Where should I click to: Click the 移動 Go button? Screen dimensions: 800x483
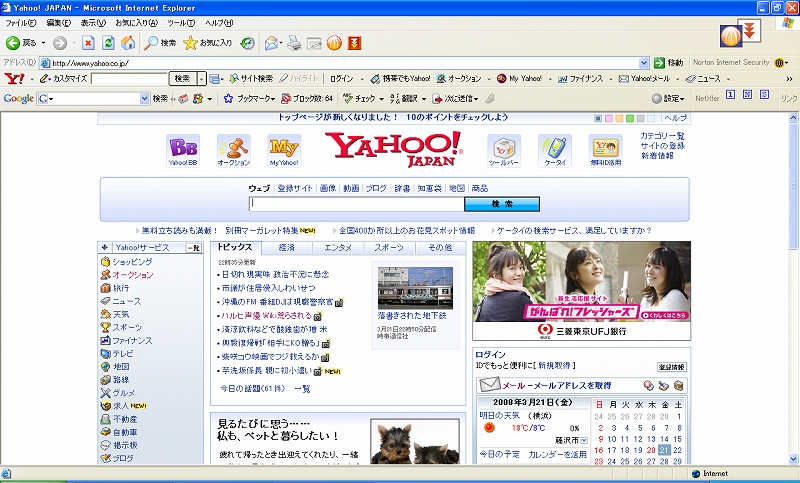pyautogui.click(x=669, y=63)
